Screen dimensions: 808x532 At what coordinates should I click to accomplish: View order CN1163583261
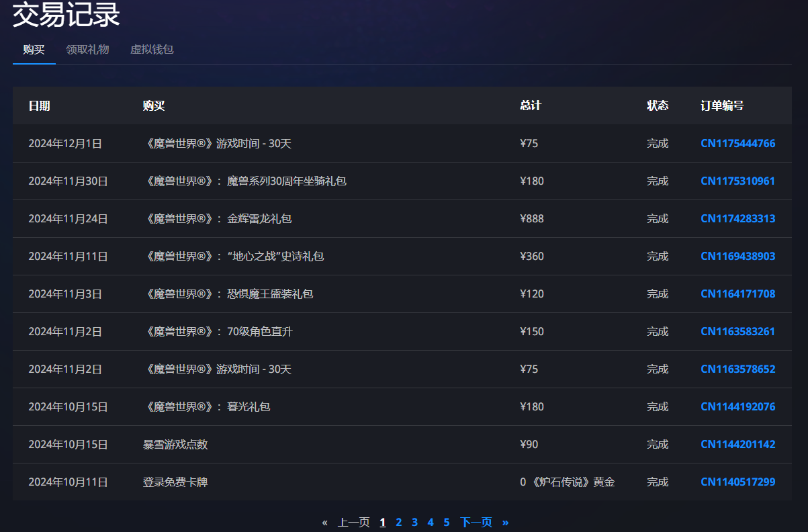[x=737, y=332]
